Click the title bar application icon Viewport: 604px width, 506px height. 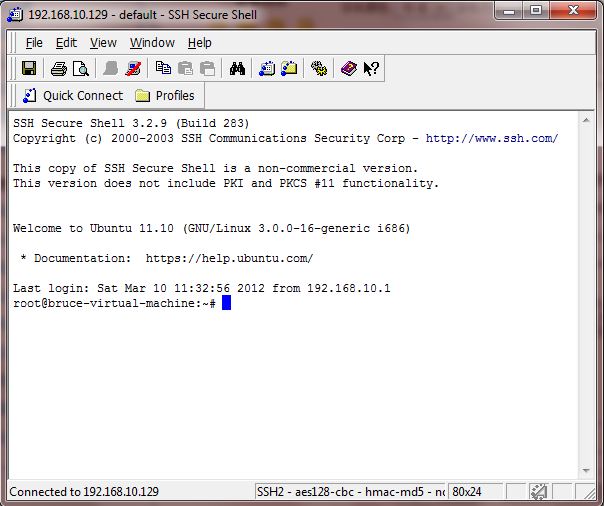15,15
